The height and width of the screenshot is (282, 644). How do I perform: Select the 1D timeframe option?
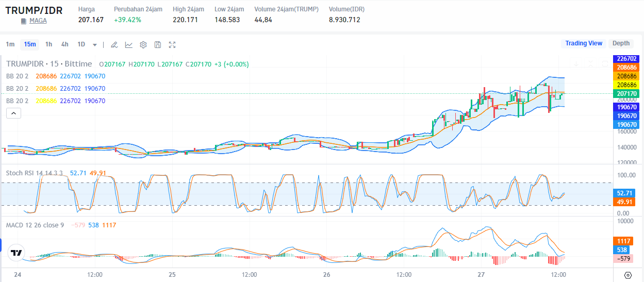81,44
